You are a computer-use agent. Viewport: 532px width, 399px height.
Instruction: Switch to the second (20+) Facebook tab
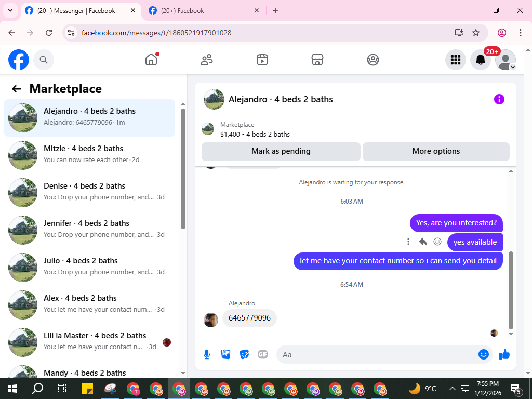click(204, 10)
